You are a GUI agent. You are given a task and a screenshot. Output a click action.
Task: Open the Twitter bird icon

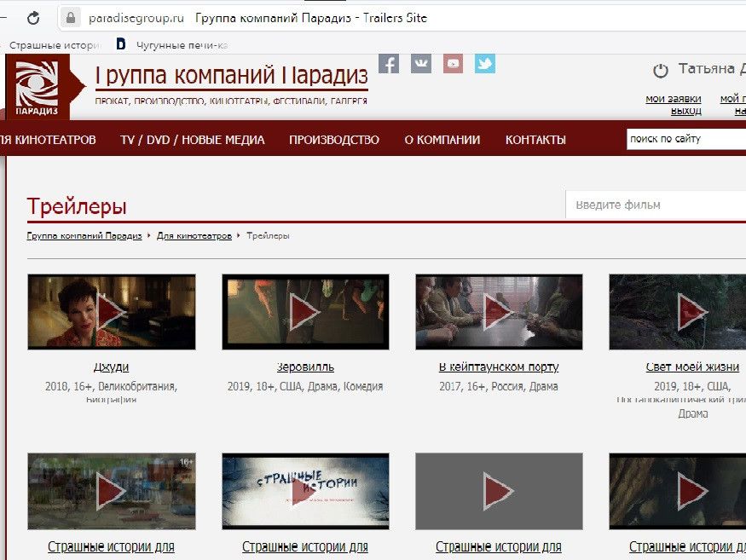pyautogui.click(x=485, y=63)
